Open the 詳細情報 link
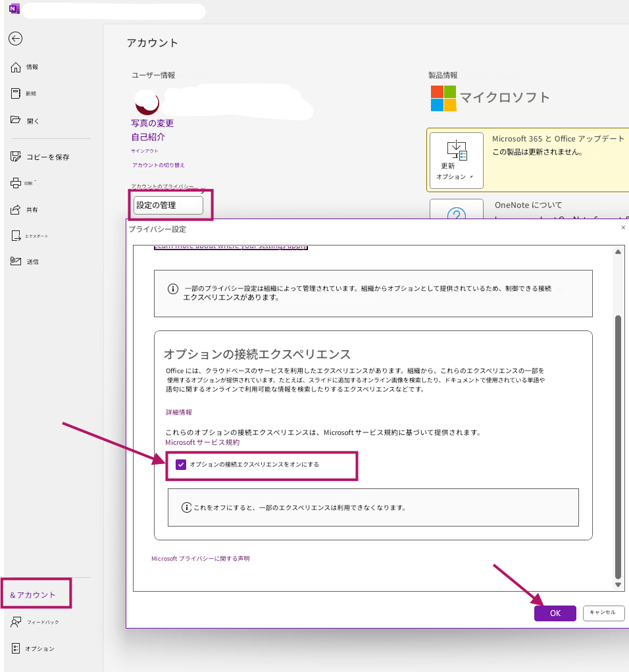This screenshot has height=672, width=629. pyautogui.click(x=179, y=412)
